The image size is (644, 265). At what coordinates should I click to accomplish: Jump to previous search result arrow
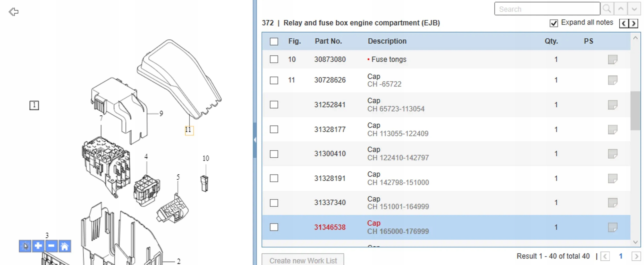[x=621, y=9]
